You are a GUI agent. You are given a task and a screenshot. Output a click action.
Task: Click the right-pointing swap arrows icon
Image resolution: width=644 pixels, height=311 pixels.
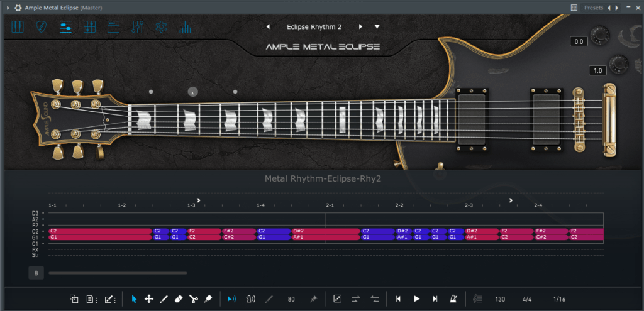click(356, 299)
